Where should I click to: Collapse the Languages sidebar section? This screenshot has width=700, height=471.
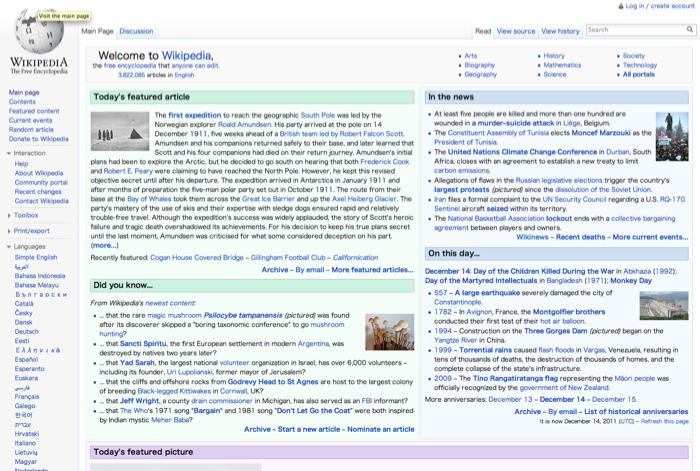point(9,246)
